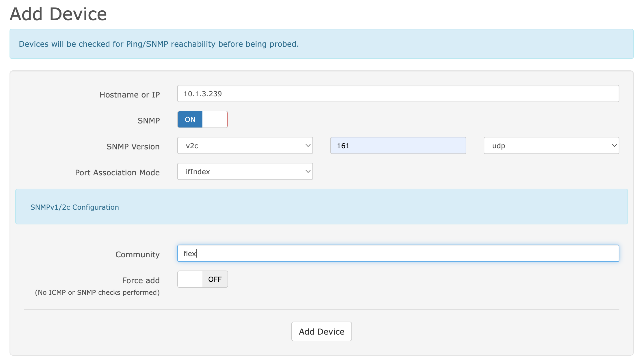
Task: Open the SNMP Version v2c dropdown
Action: pos(245,145)
